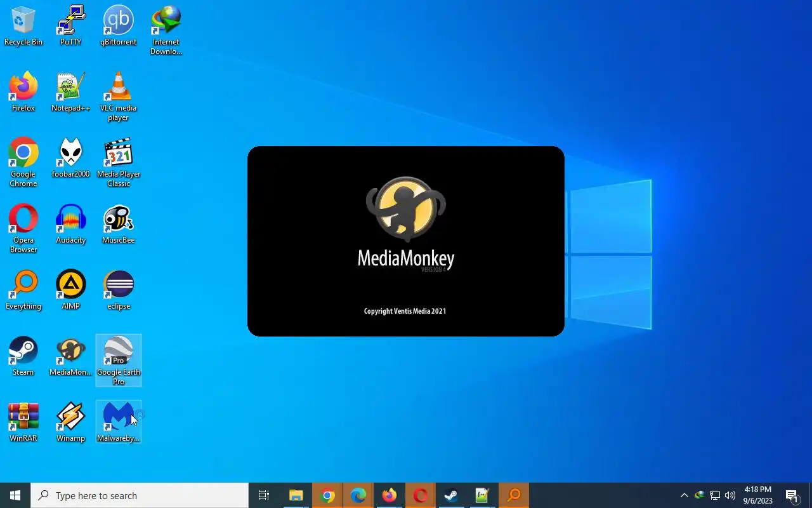Switch to Everything search on the taskbar
The width and height of the screenshot is (812, 508).
514,495
